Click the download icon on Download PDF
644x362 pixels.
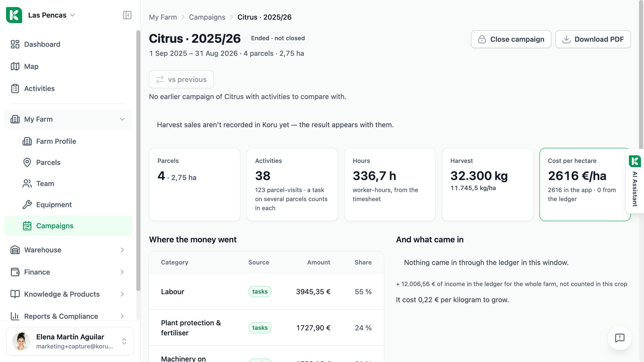coord(567,39)
